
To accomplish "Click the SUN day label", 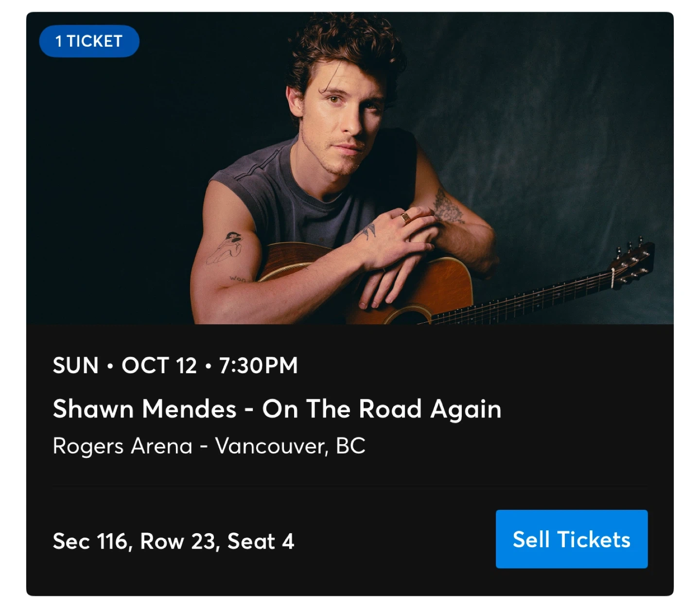I will coord(75,365).
